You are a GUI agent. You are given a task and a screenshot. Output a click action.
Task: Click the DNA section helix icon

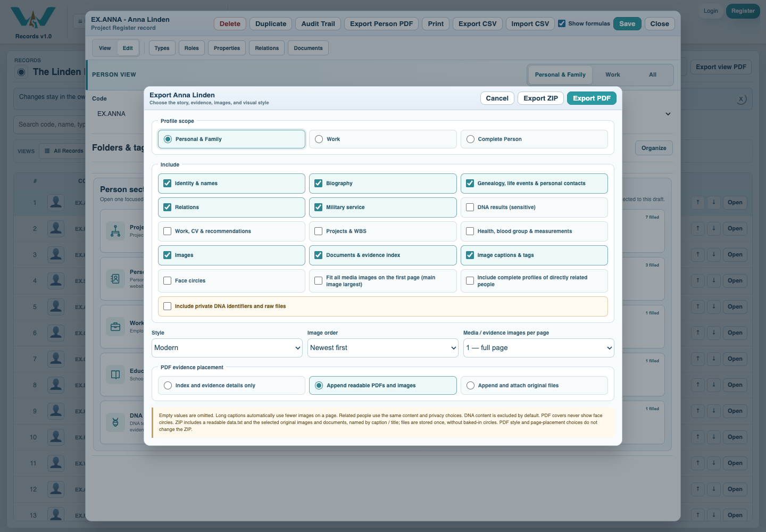point(115,422)
